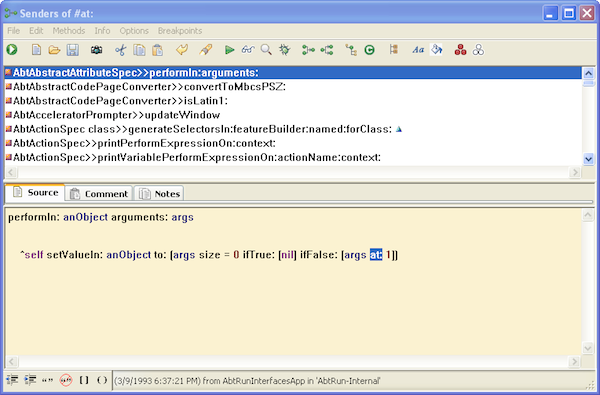Click the paintbrush format icon
Image resolution: width=600 pixels, height=395 pixels.
[205, 50]
